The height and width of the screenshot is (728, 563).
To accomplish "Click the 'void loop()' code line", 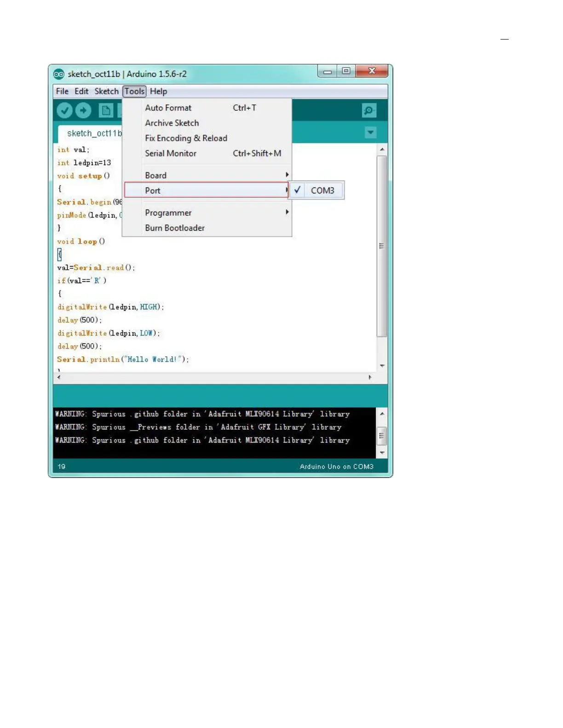I will tap(81, 241).
